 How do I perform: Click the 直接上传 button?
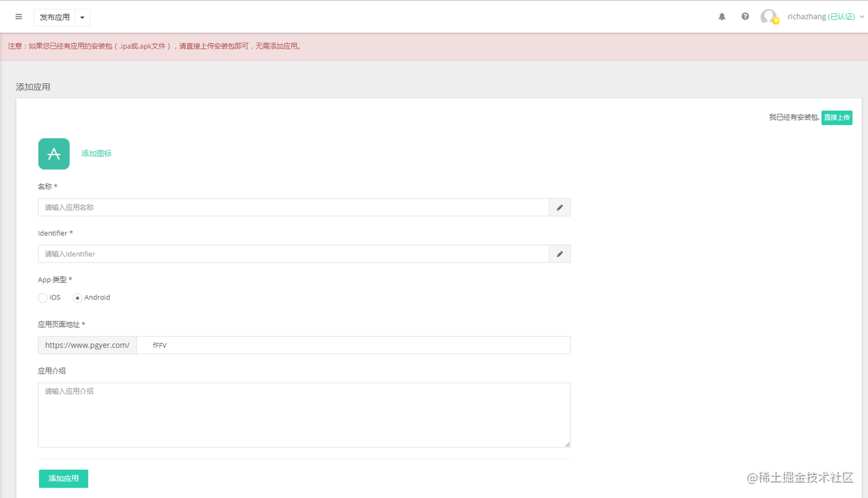[837, 118]
